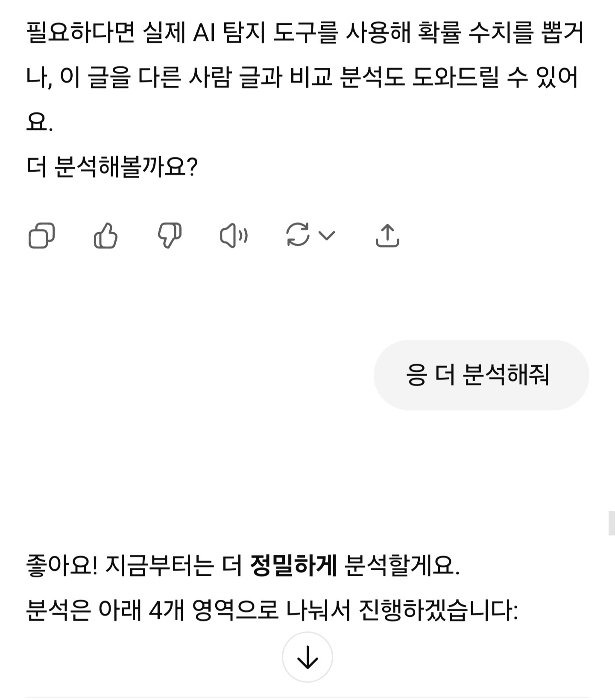Mark the response with thumbs down

[x=170, y=235]
